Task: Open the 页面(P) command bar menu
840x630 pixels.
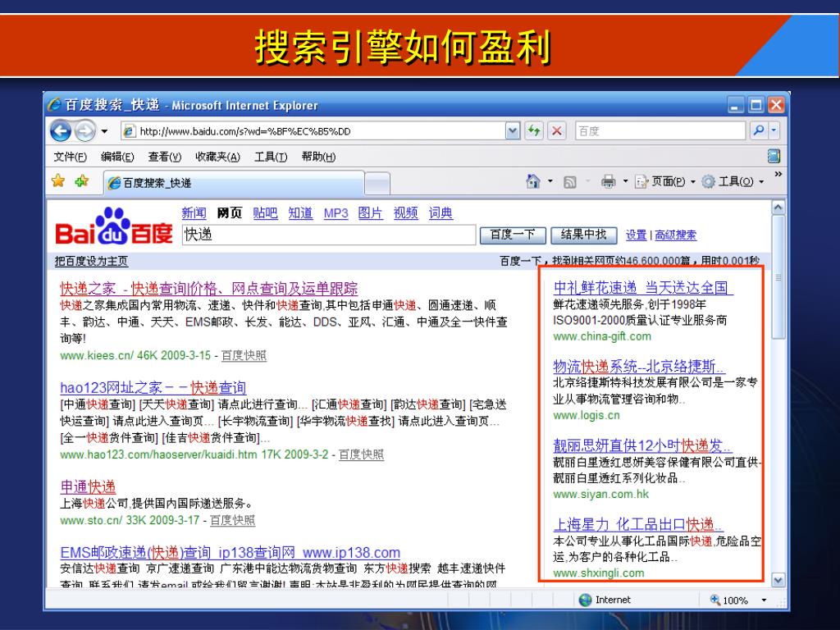Action: click(x=664, y=181)
